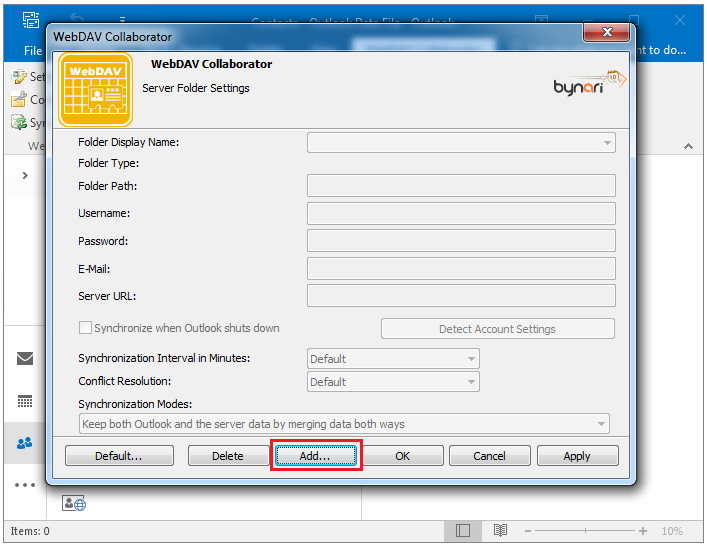Confirm settings with the OK button
The height and width of the screenshot is (545, 707).
click(403, 455)
